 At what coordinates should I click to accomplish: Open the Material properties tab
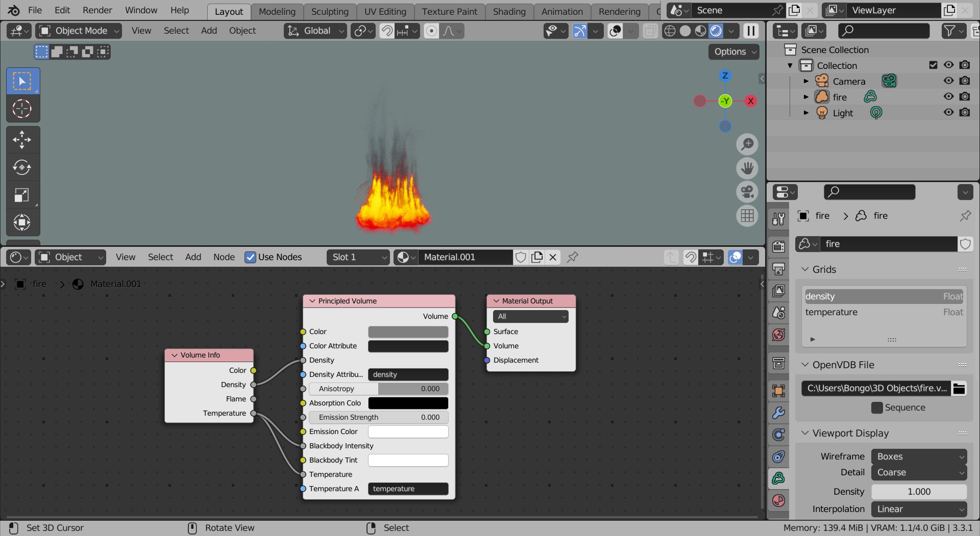pyautogui.click(x=778, y=500)
